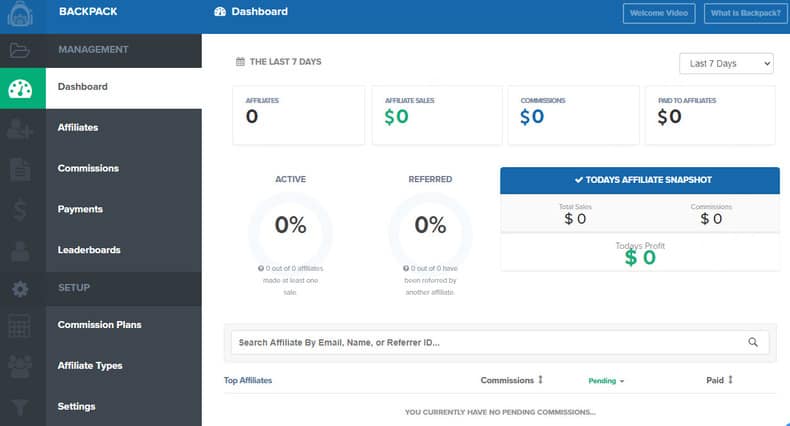Click the Commissions document icon

click(20, 169)
